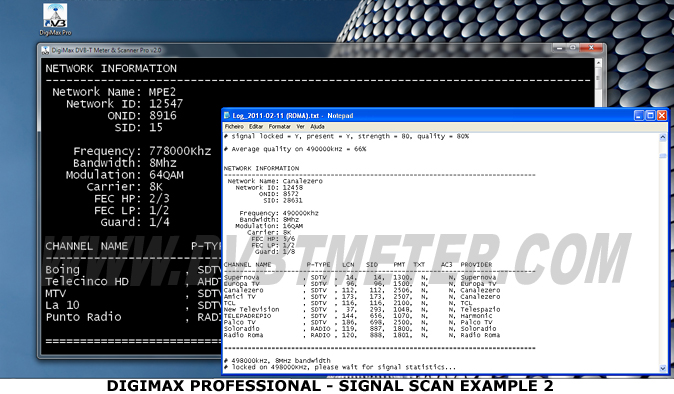Viewport: 674px width, 394px height.
Task: Click the Notepad vertical scrollbar thumb
Action: pyautogui.click(x=662, y=156)
